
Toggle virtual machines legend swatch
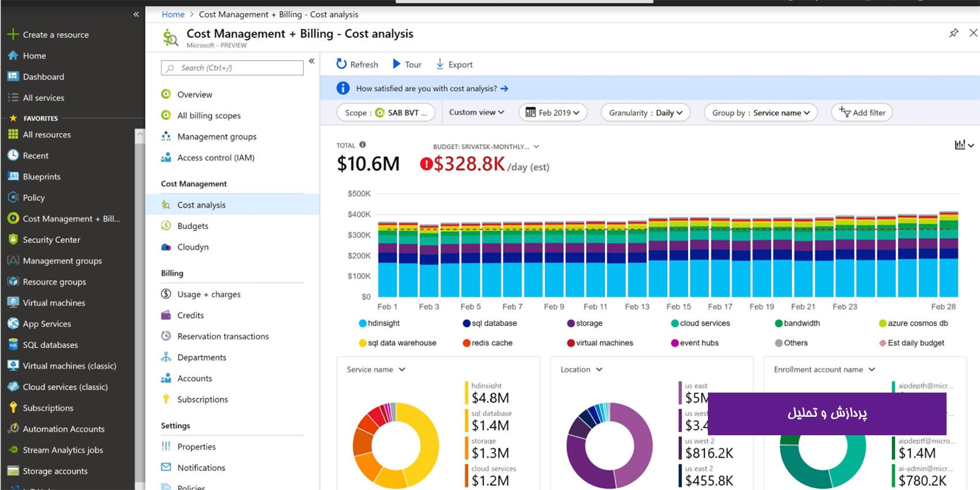[571, 343]
